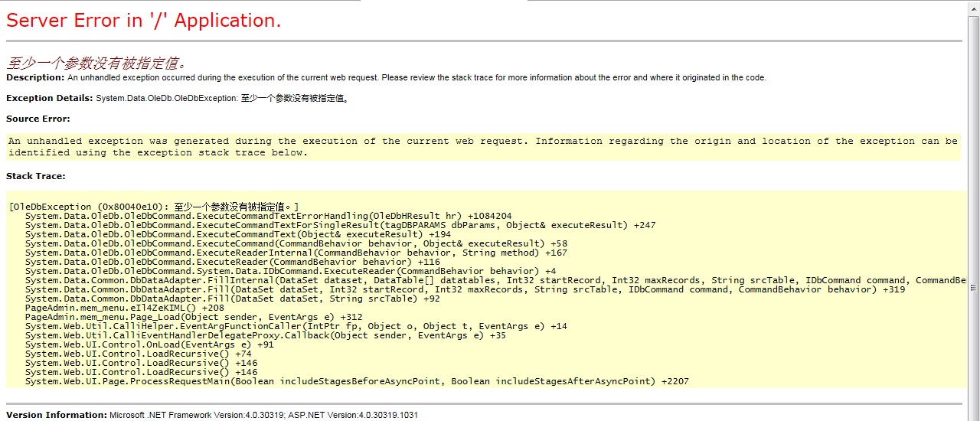980x421 pixels.
Task: Click the ExecuteReaderInternal stack trace line
Action: [296, 253]
